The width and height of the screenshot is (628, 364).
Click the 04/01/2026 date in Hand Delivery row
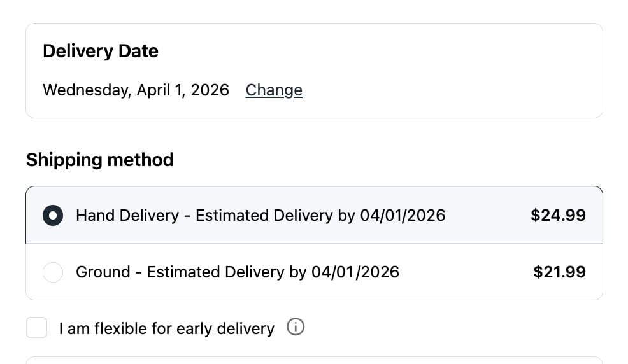pyautogui.click(x=403, y=216)
